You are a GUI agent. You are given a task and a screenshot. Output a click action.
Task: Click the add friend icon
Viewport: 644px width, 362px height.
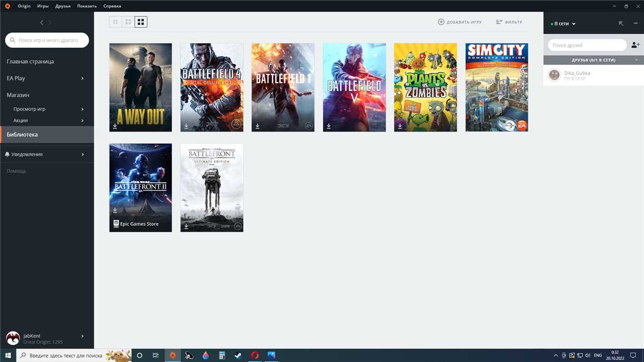(635, 45)
